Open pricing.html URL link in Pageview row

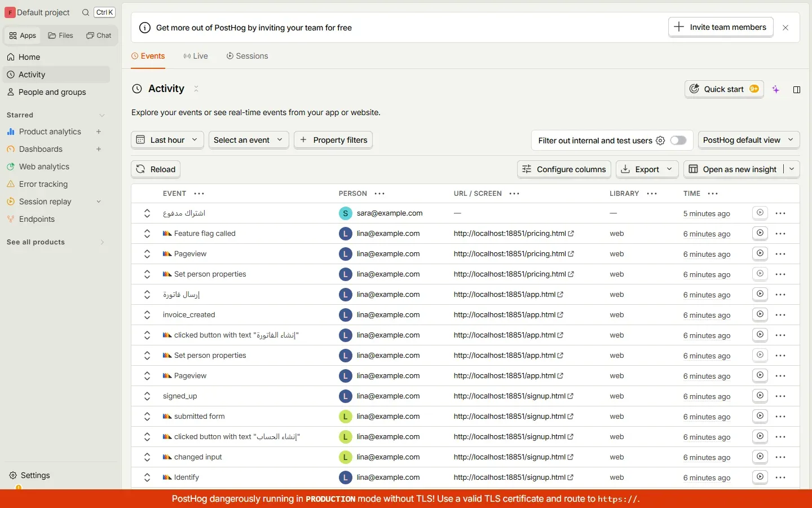[514, 254]
